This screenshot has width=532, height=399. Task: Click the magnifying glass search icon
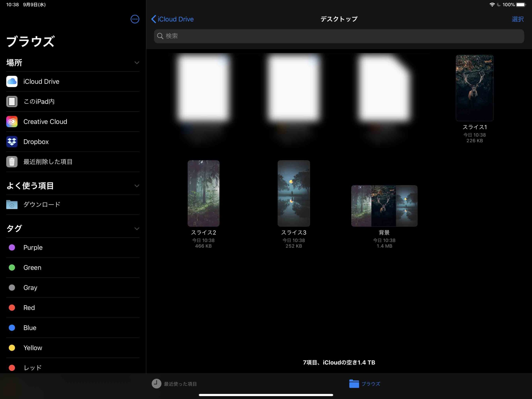(x=160, y=36)
